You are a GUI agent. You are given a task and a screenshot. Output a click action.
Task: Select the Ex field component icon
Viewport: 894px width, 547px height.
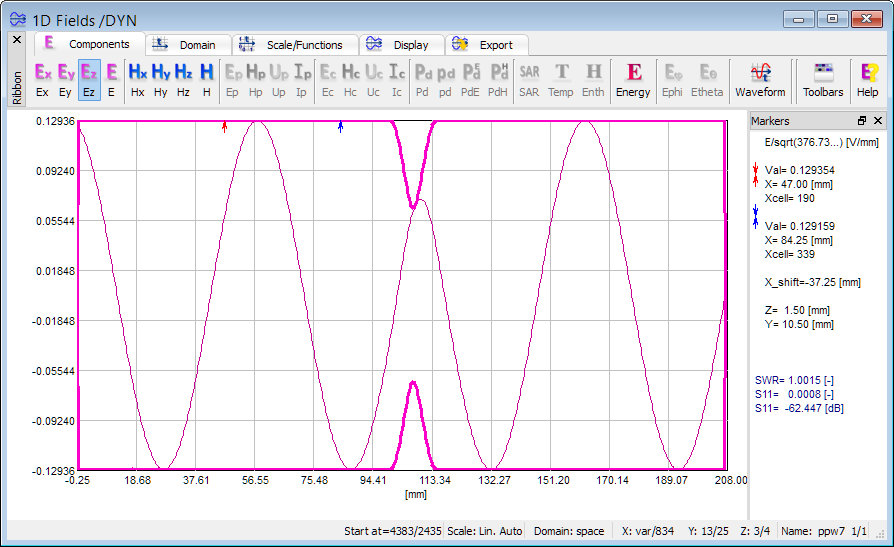pyautogui.click(x=43, y=79)
